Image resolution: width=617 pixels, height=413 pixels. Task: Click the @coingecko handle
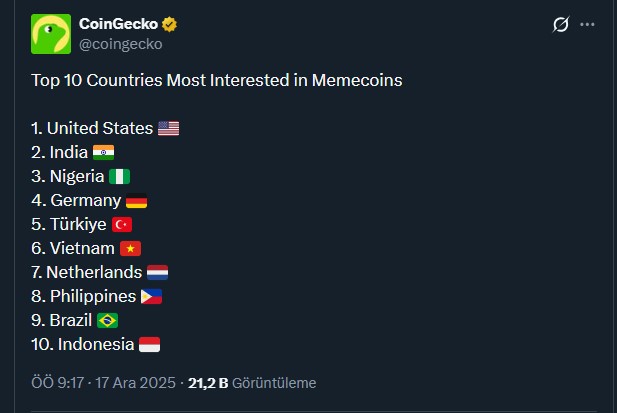pyautogui.click(x=120, y=43)
